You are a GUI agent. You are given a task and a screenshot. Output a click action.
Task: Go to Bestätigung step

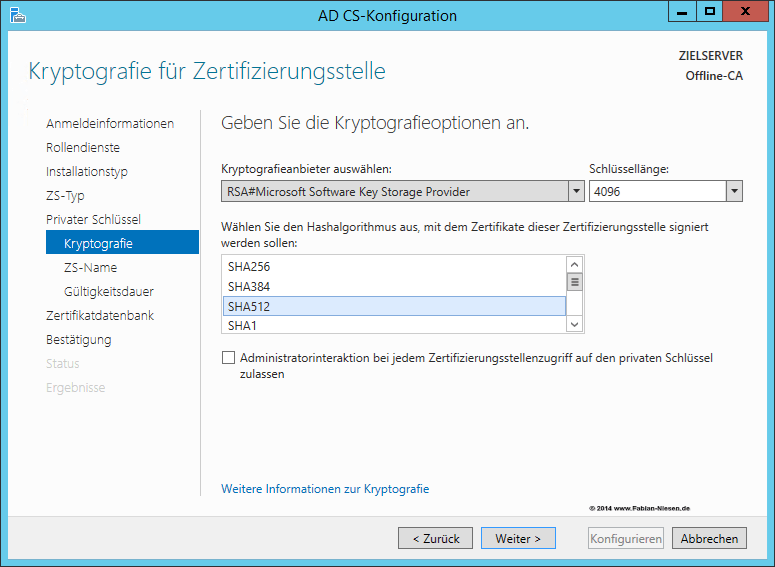click(x=79, y=340)
